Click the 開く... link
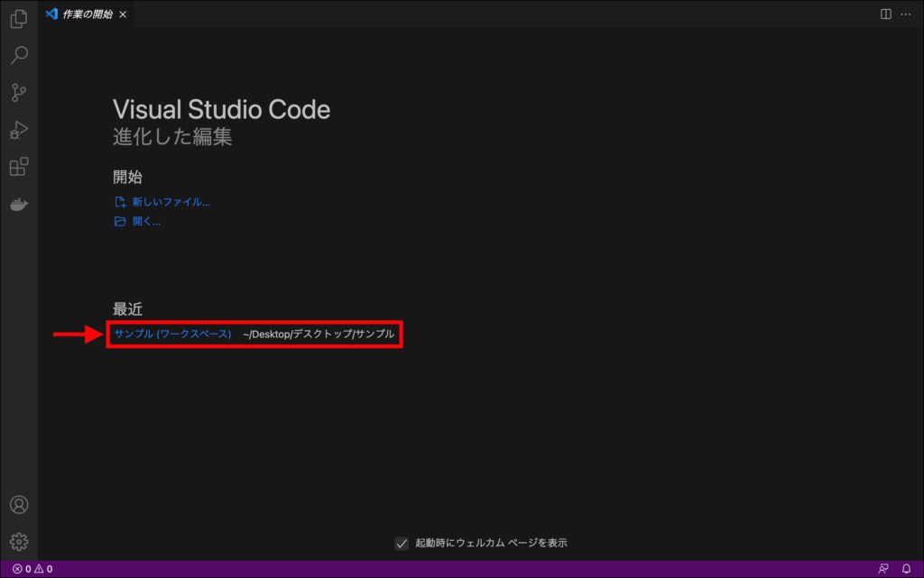This screenshot has width=924, height=578. (x=138, y=221)
